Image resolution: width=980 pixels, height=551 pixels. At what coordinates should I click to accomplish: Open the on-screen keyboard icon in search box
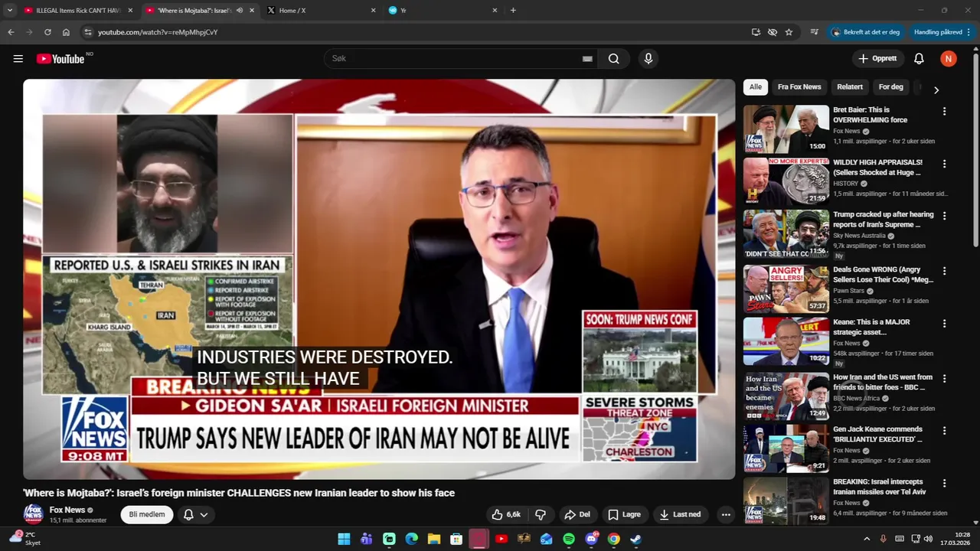(587, 59)
